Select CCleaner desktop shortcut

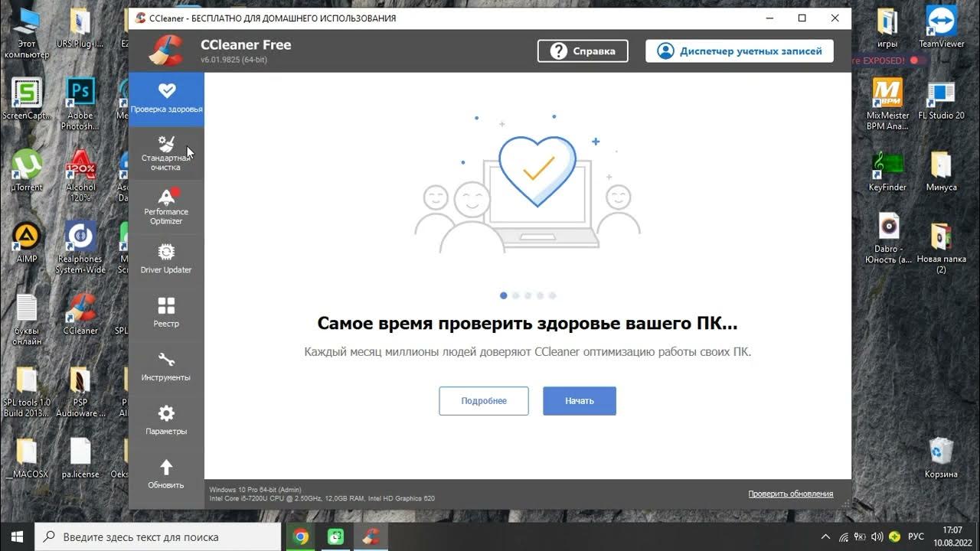[x=80, y=314]
